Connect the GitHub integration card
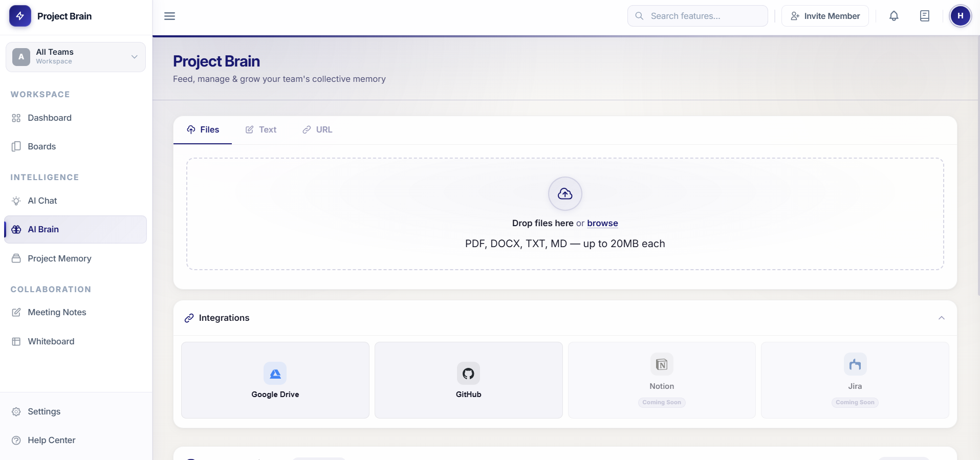Image resolution: width=980 pixels, height=460 pixels. [468, 380]
